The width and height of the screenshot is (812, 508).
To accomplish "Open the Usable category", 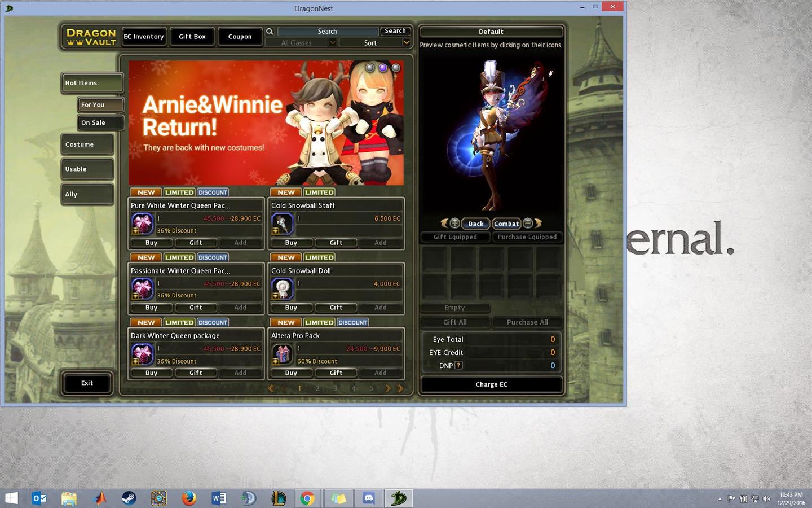I will pos(87,169).
